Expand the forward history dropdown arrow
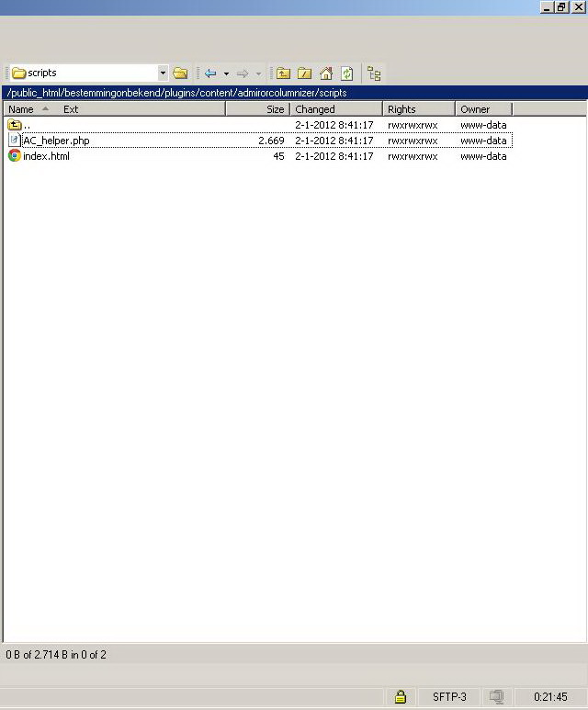The height and width of the screenshot is (710, 588). (258, 73)
